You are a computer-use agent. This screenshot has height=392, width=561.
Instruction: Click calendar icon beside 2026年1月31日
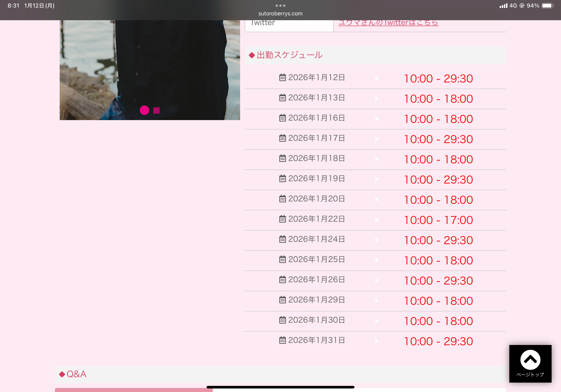[282, 340]
